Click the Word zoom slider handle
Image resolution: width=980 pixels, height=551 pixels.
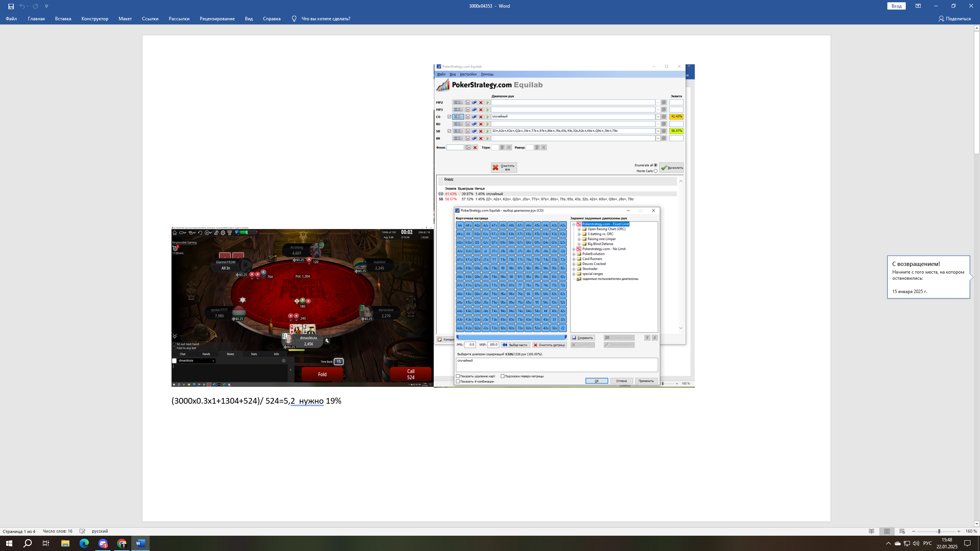click(x=939, y=531)
